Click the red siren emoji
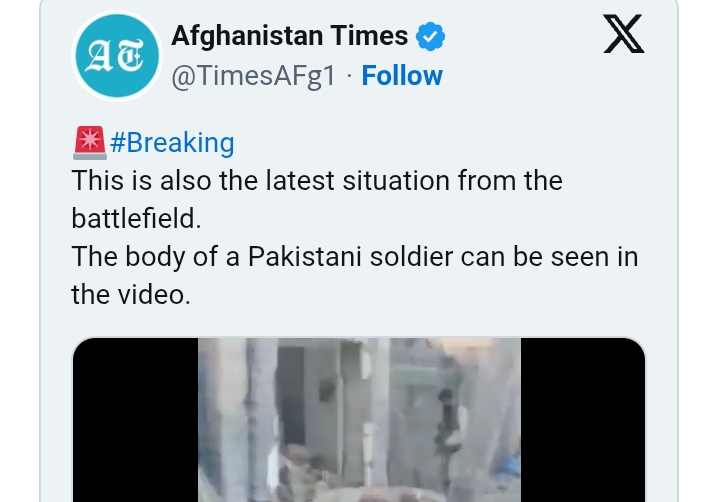Screen dimensions: 719x502 point(90,143)
